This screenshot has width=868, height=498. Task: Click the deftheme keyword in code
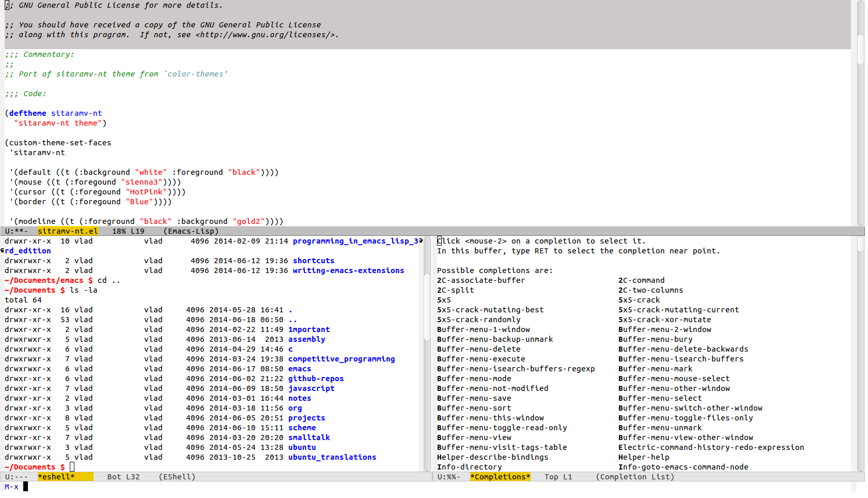pos(28,113)
